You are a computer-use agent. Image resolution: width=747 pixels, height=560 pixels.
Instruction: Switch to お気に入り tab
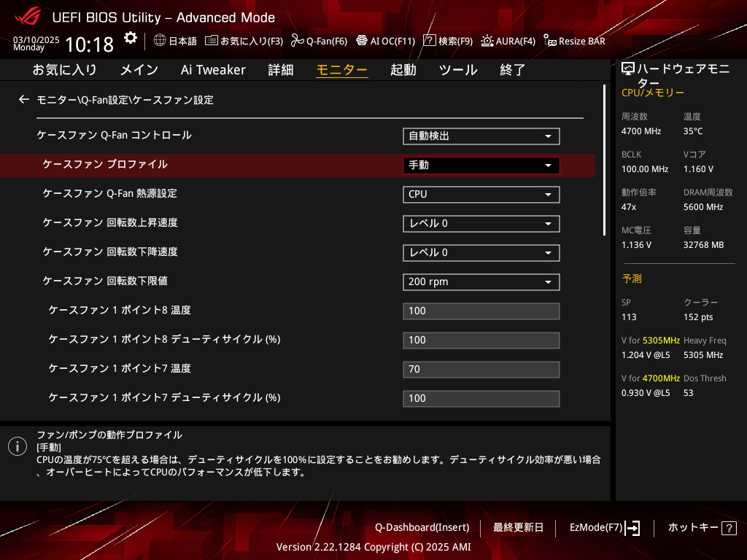pos(64,70)
